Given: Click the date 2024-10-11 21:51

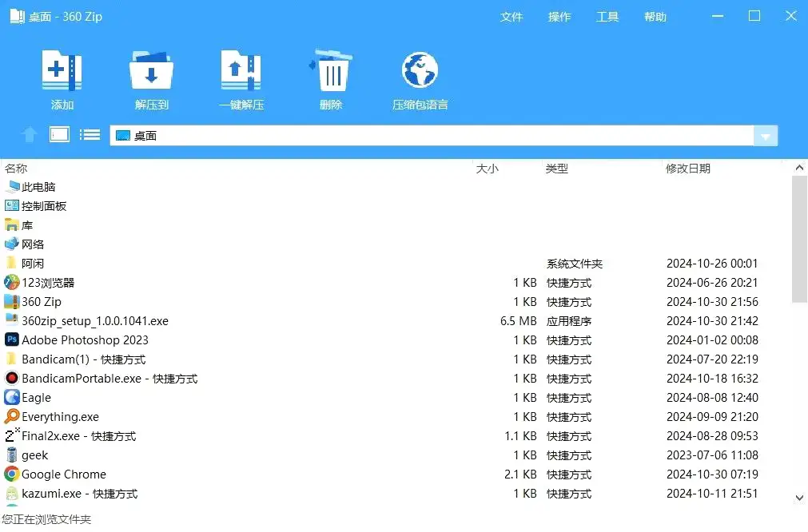Looking at the screenshot, I should pos(712,494).
